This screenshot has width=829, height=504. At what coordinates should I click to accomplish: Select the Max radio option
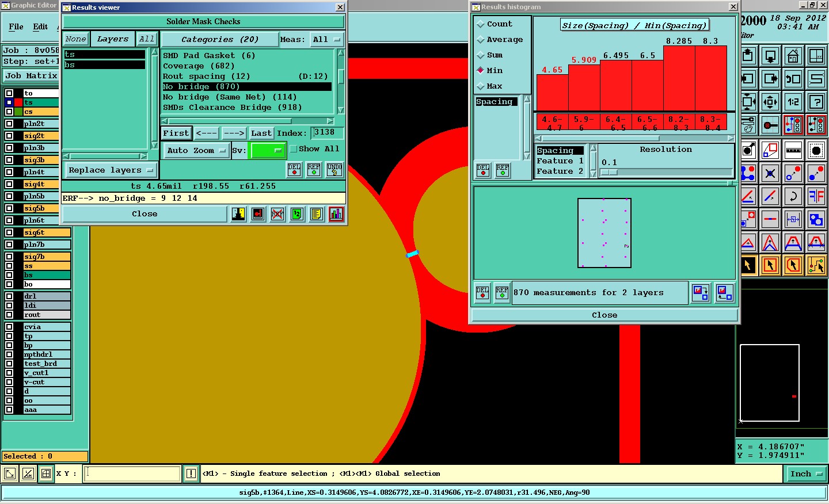(x=489, y=86)
